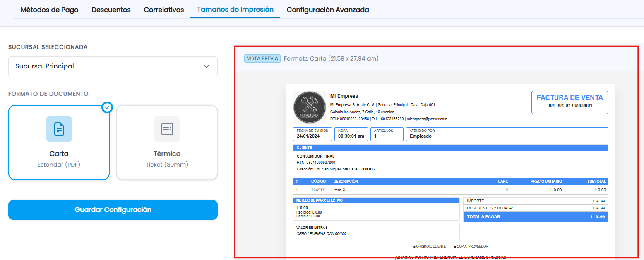644x260 pixels.
Task: Click the Ferretería logo in invoice preview
Action: [310, 107]
